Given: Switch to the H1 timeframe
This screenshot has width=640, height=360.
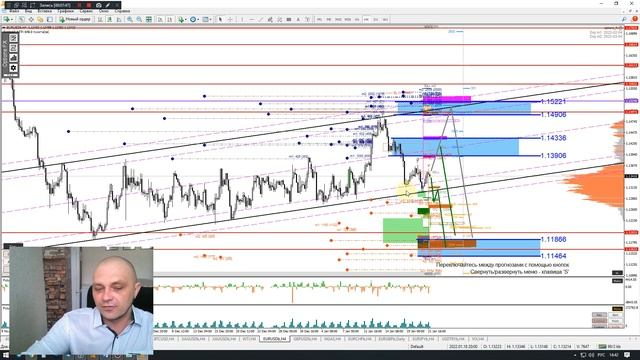Looking at the screenshot, I should (x=357, y=19).
